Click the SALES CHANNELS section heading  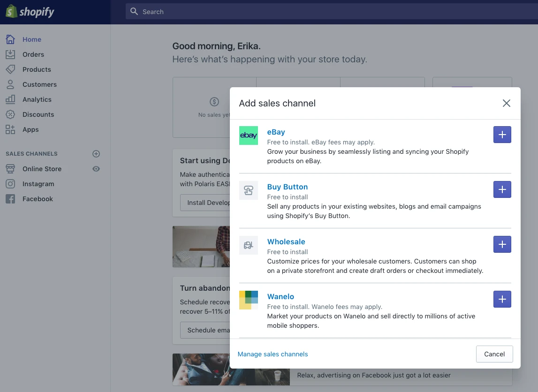click(x=31, y=154)
